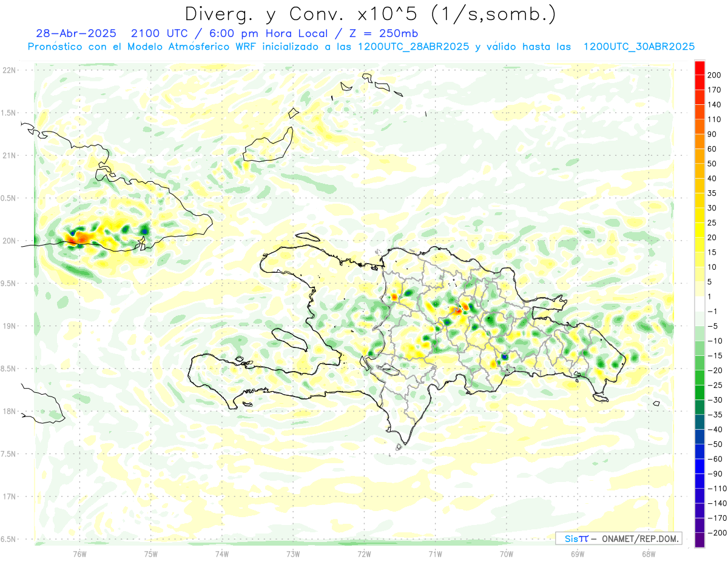Click the '22N' latitude label
Image resolution: width=728 pixels, height=562 pixels.
coord(8,70)
